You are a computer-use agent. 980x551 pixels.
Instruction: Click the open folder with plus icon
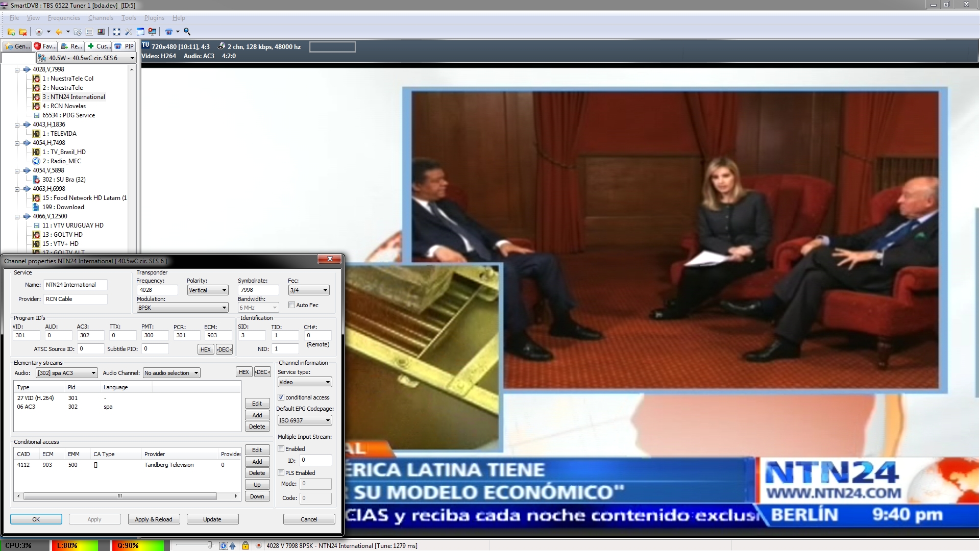(x=11, y=32)
